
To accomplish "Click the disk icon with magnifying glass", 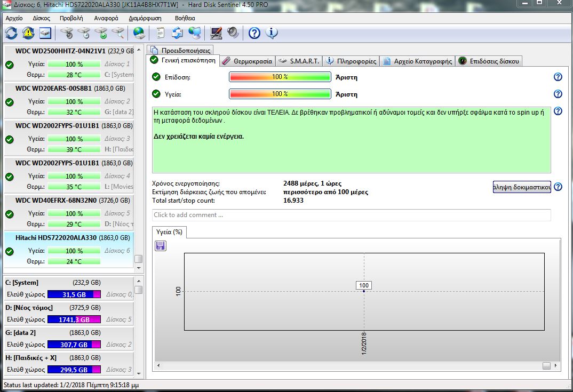I will [x=118, y=33].
